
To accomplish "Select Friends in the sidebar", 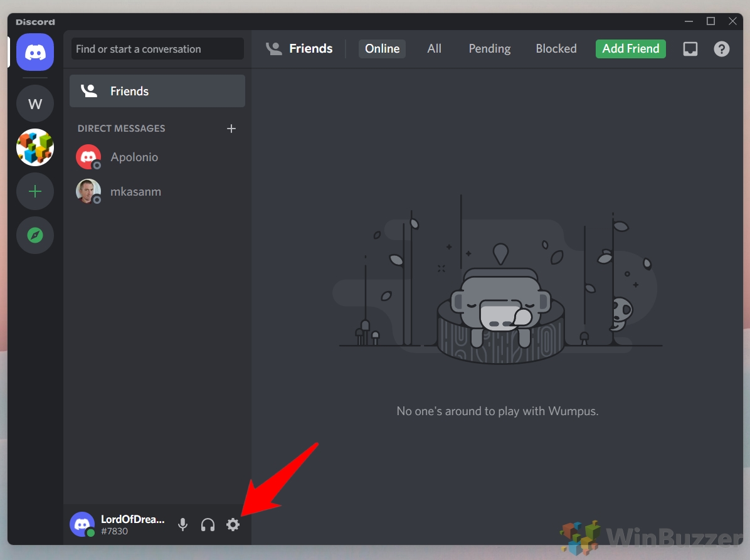I will (157, 91).
